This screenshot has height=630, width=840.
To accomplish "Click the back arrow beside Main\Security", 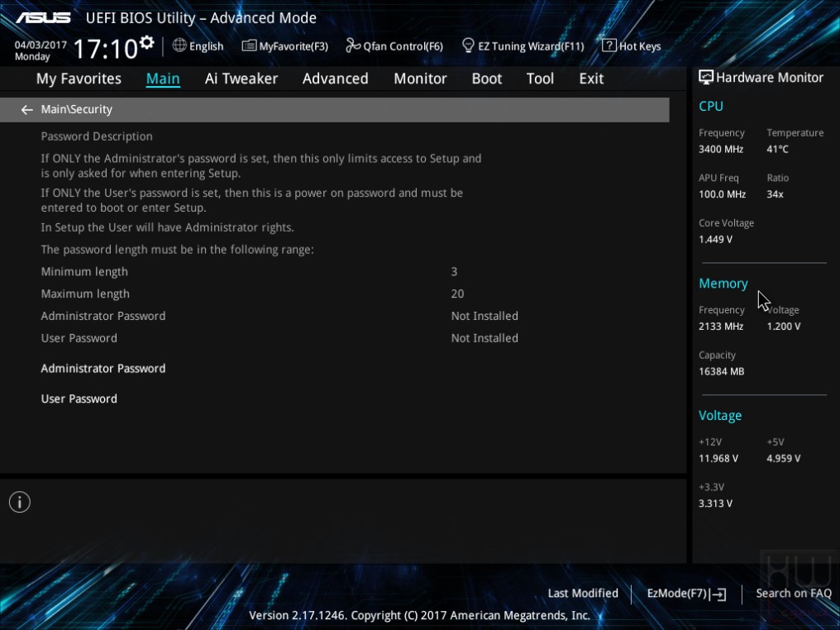I will click(x=26, y=110).
